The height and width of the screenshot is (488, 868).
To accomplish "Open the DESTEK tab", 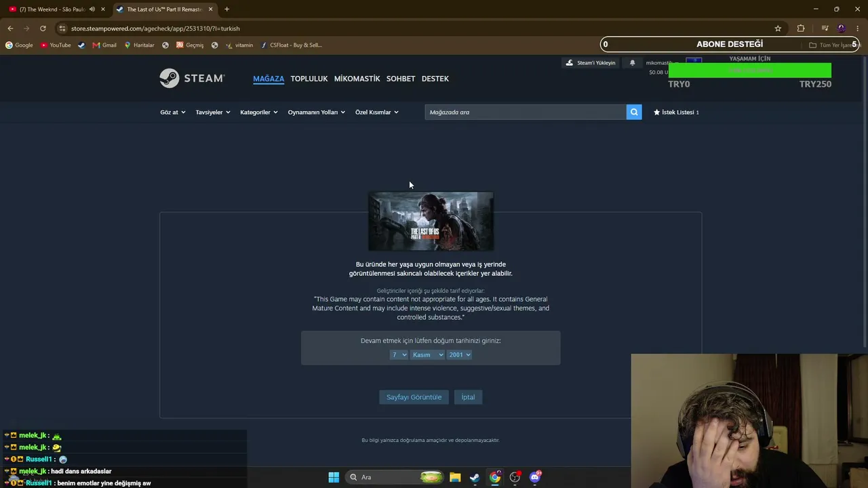I will pos(435,79).
